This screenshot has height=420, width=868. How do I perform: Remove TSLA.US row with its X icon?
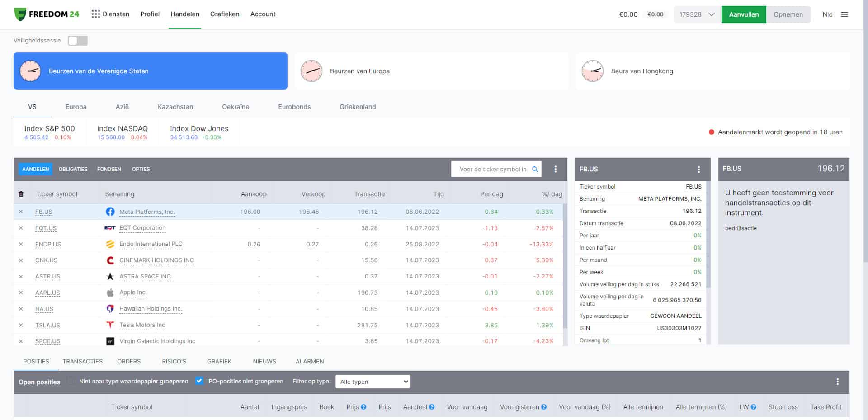(21, 325)
